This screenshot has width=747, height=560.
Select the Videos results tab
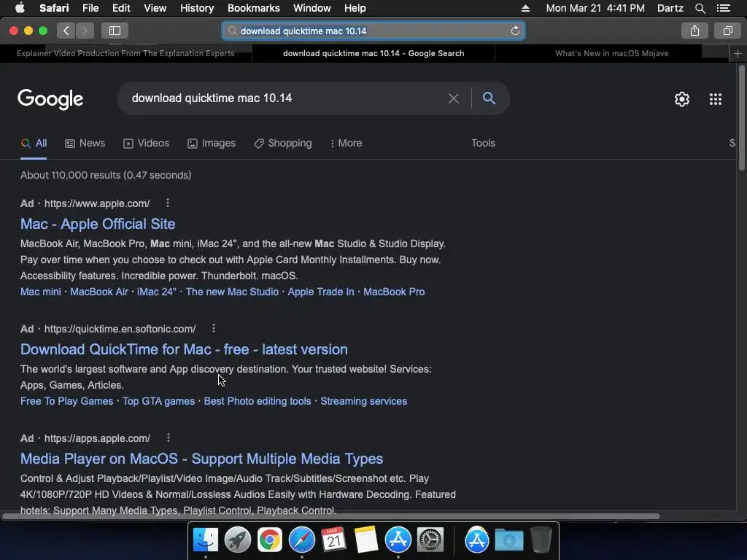pos(146,144)
